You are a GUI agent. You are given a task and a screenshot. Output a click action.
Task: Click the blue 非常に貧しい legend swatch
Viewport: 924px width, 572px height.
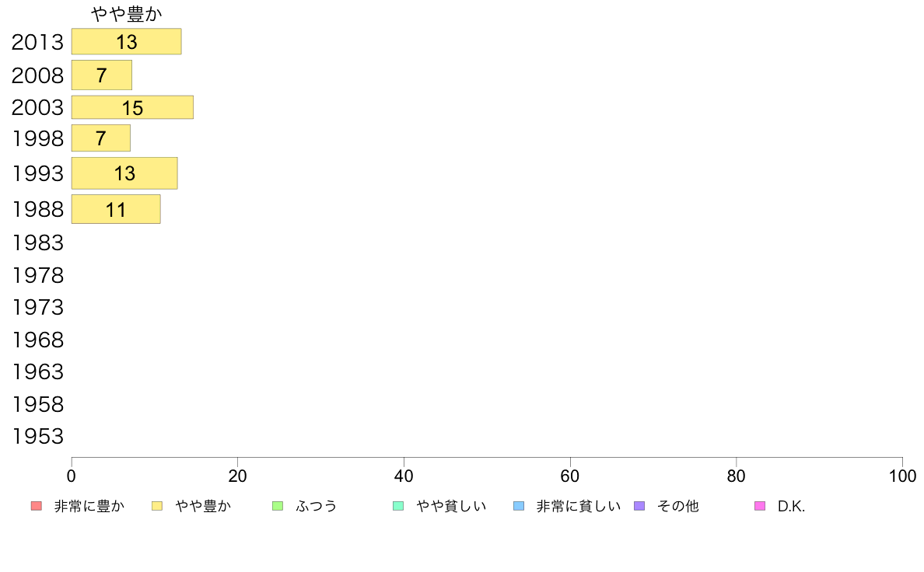pyautogui.click(x=519, y=506)
